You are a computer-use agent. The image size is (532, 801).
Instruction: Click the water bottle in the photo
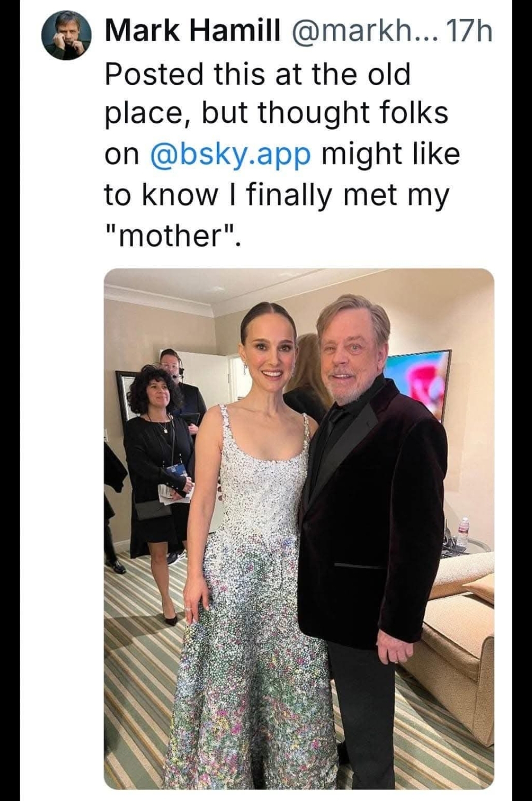pos(463,533)
